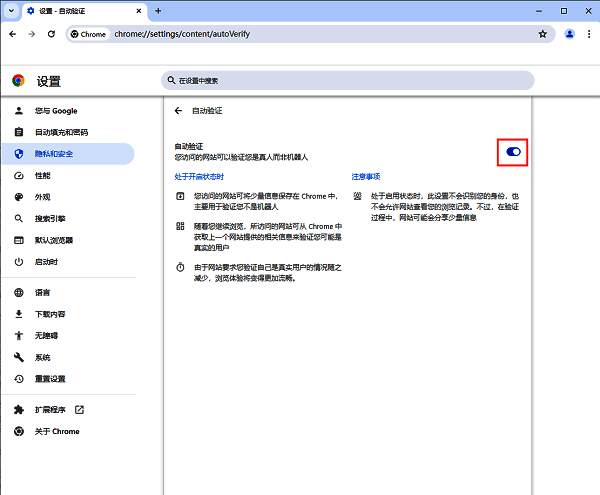
Task: Select 自动填充和密码 in the sidebar
Action: click(x=61, y=132)
